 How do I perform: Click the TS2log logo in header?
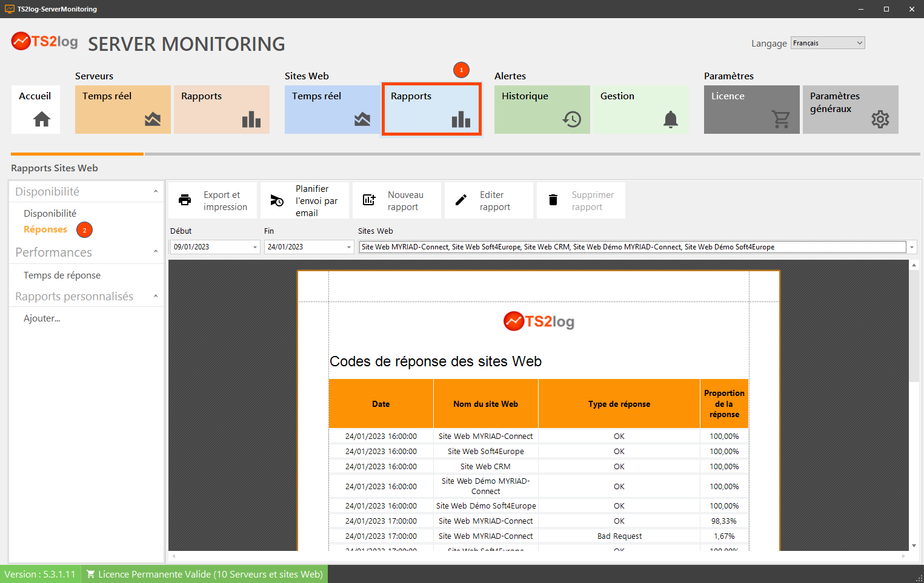(x=45, y=41)
